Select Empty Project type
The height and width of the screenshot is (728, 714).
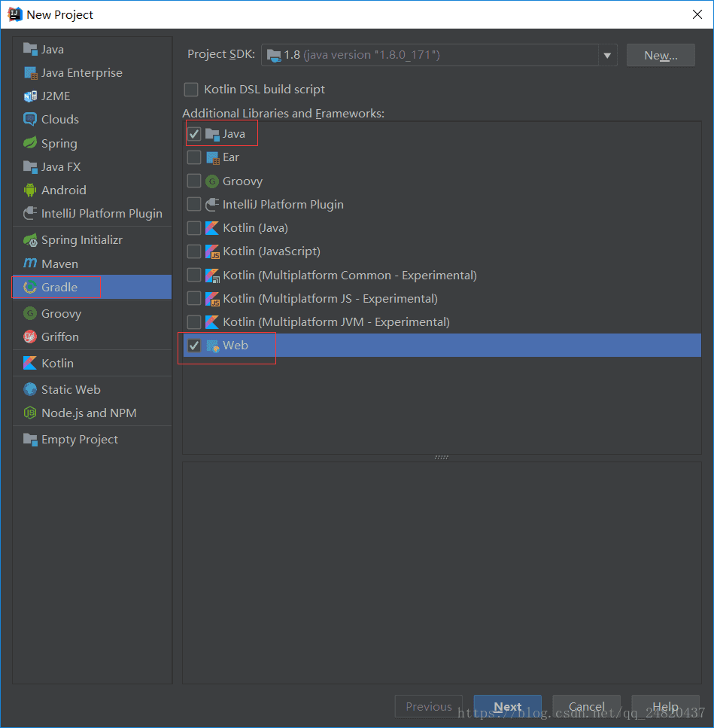93,439
